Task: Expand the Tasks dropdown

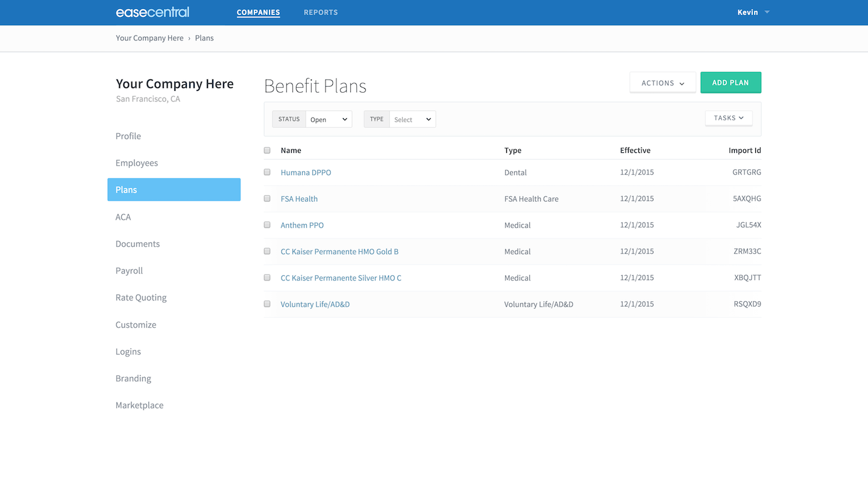Action: [x=728, y=118]
